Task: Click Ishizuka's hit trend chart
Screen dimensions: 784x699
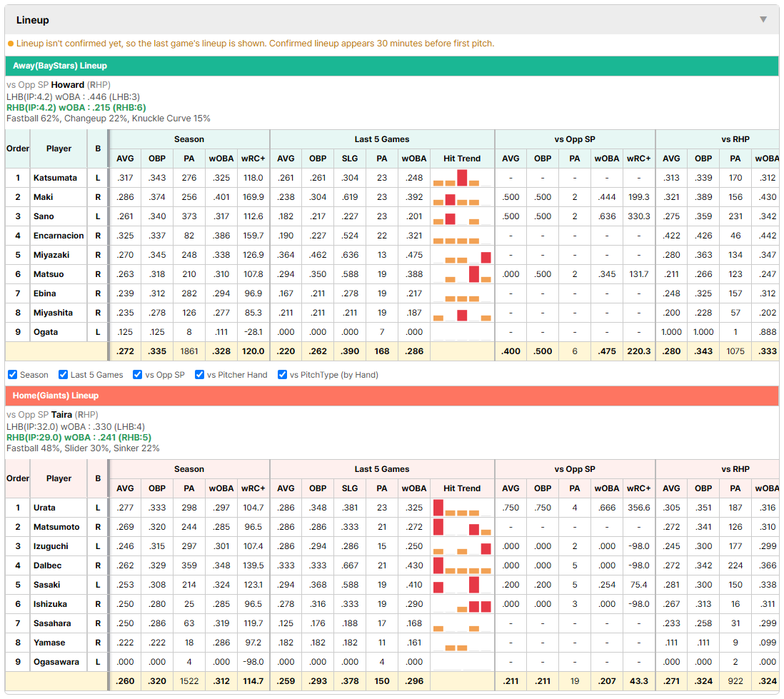Action: [x=462, y=604]
